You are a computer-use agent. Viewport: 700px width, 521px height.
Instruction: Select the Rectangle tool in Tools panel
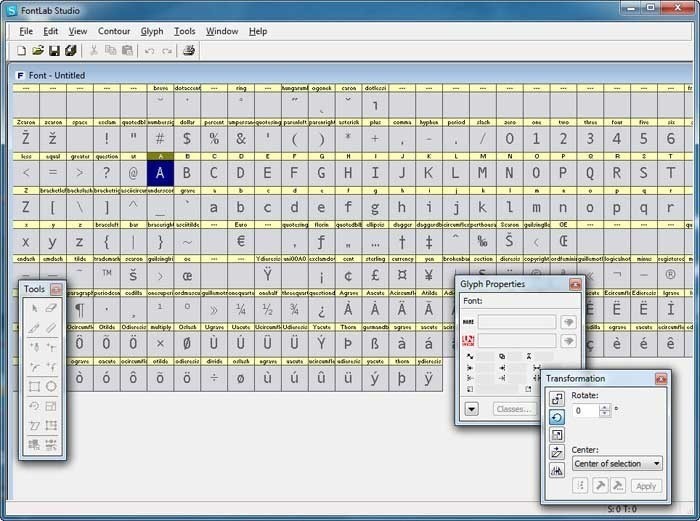pyautogui.click(x=34, y=386)
